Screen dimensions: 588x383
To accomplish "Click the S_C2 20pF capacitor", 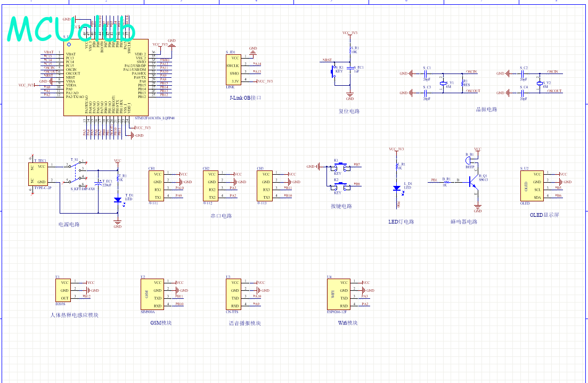I will pyautogui.click(x=522, y=74).
